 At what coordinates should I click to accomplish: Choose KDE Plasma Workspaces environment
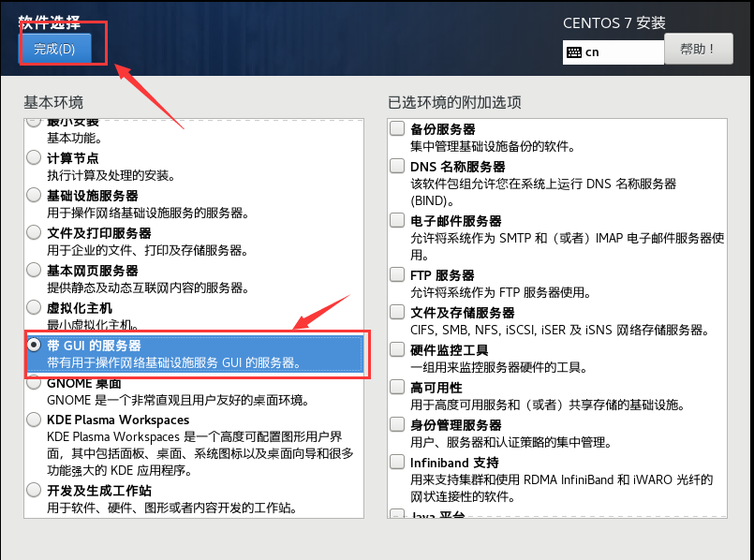point(34,420)
